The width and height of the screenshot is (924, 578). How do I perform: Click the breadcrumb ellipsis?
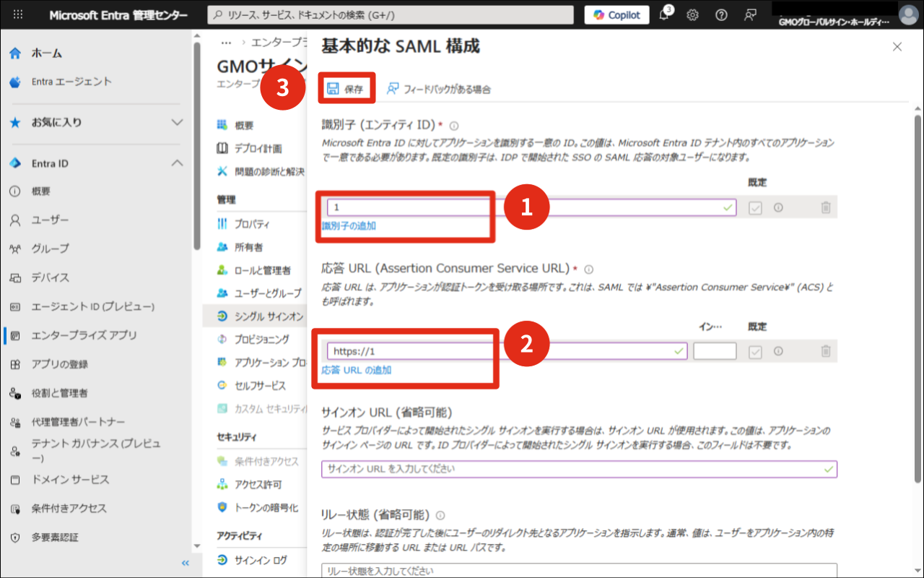[226, 43]
